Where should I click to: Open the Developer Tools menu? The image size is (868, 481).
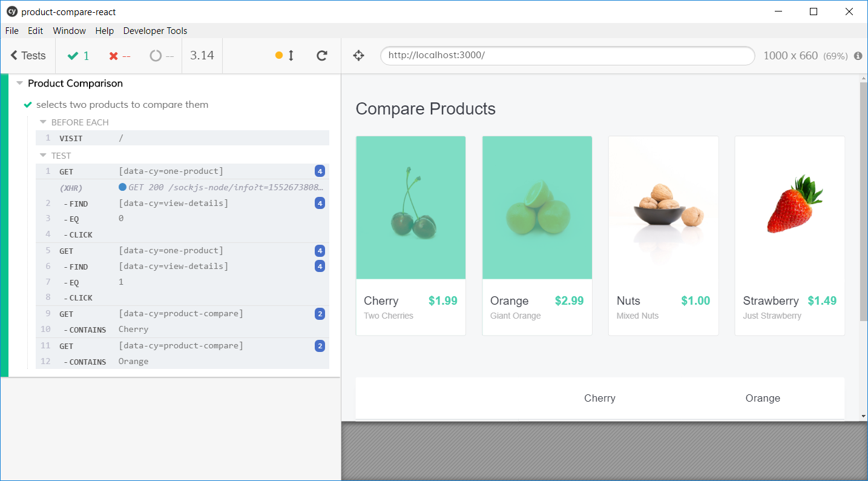coord(155,31)
